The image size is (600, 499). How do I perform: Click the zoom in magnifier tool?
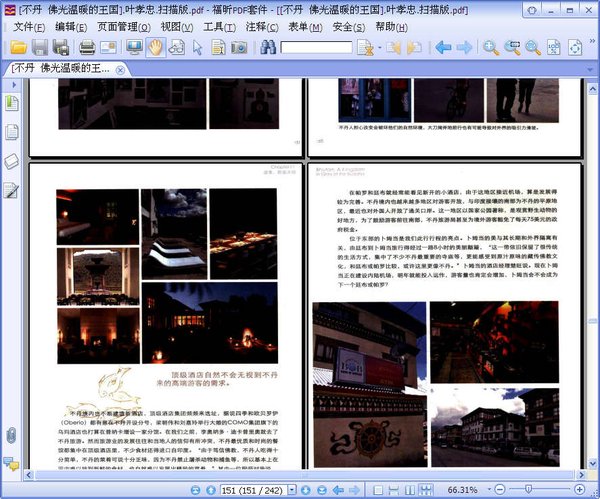(491, 47)
